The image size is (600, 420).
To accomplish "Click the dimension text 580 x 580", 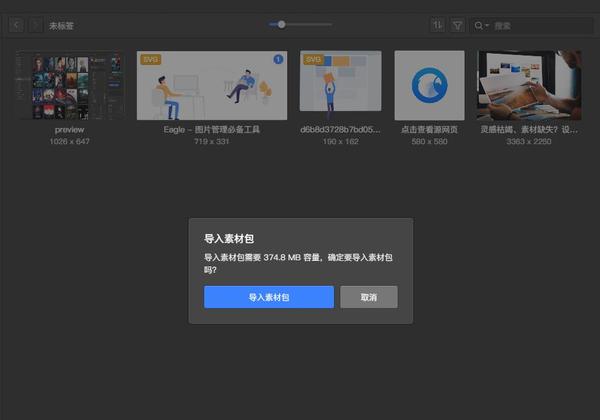I will [x=429, y=142].
